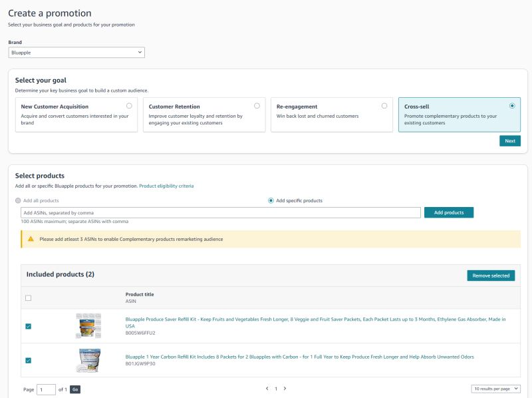This screenshot has width=532, height=398.
Task: Click the Page number input field
Action: click(46, 389)
